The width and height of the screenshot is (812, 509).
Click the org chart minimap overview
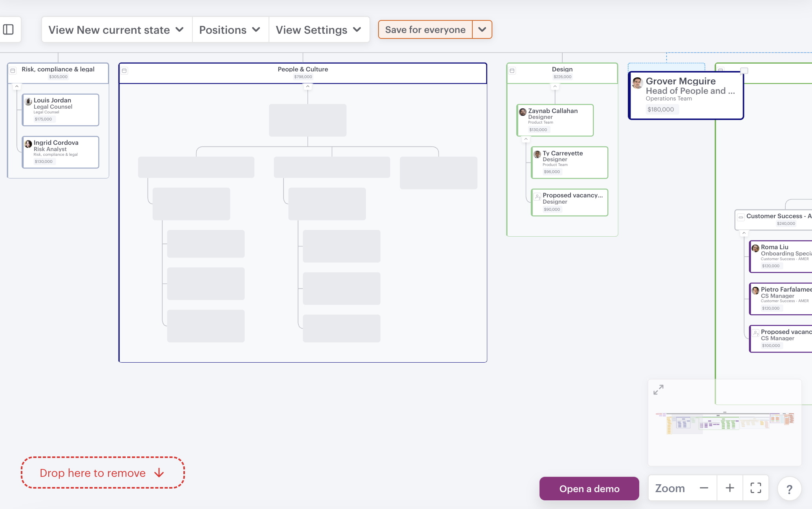724,423
